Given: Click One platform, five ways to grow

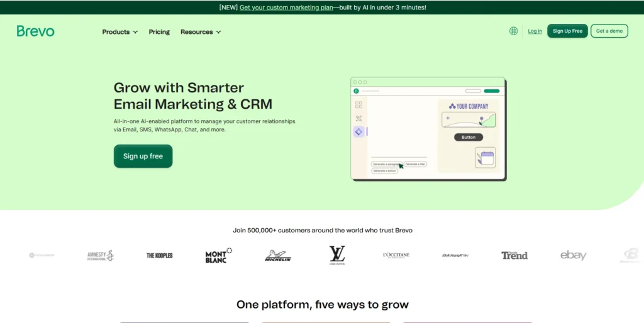Looking at the screenshot, I should coord(323,305).
